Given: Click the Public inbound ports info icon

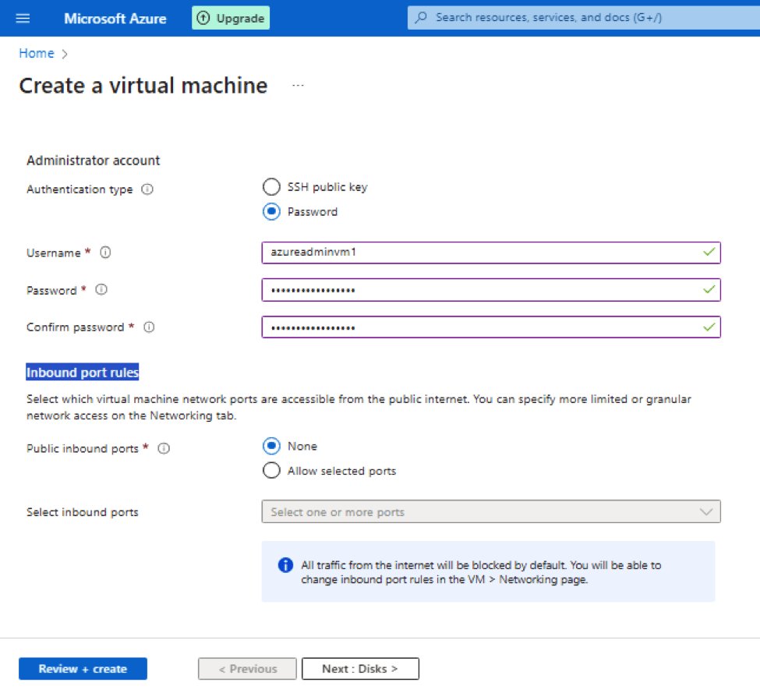Looking at the screenshot, I should click(x=164, y=448).
